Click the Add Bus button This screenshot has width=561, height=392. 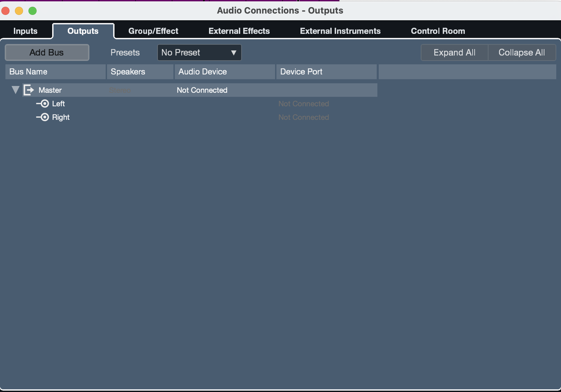[x=47, y=52]
